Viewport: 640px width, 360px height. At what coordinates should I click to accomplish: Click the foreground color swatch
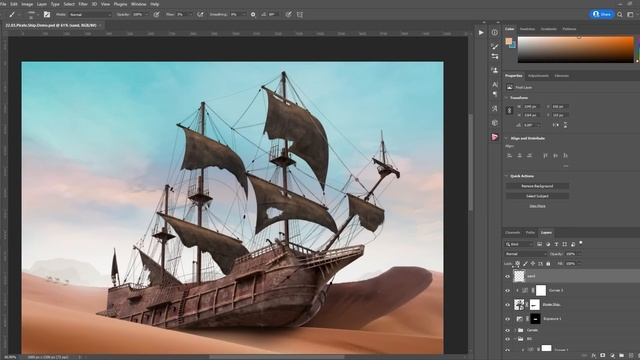[x=509, y=41]
